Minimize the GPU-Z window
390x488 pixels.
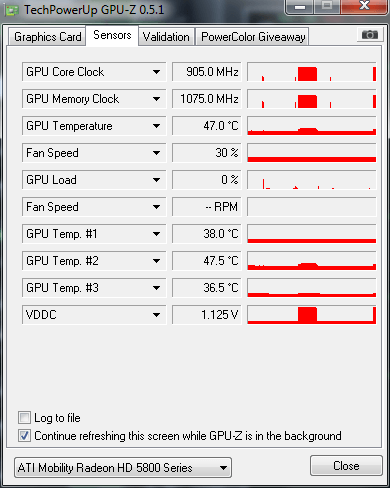(x=300, y=7)
